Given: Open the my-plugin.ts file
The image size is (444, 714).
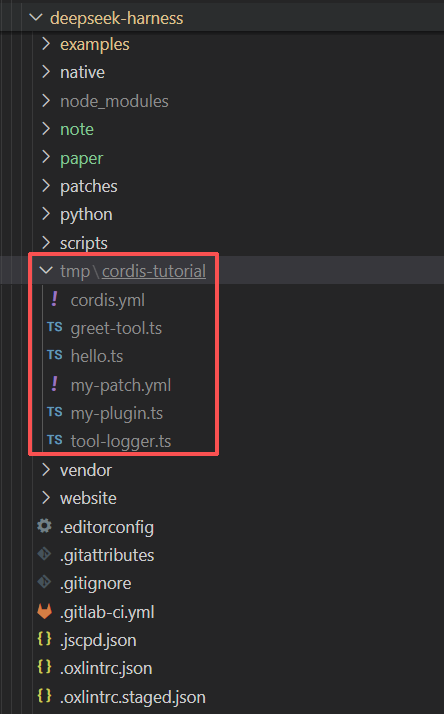Looking at the screenshot, I should tap(117, 413).
